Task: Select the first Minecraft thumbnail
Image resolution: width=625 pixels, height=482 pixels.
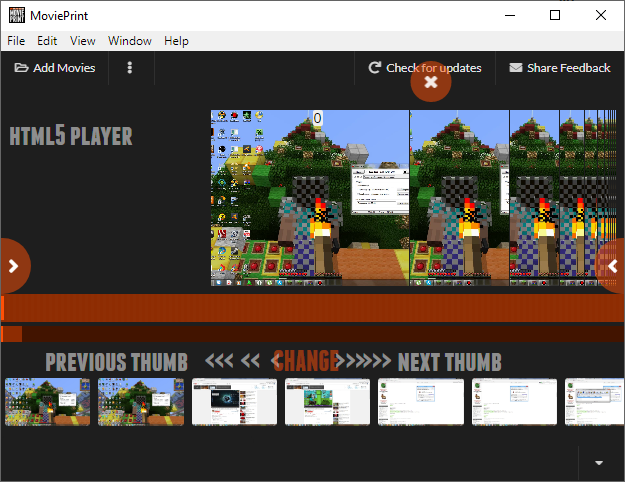Action: click(x=47, y=402)
